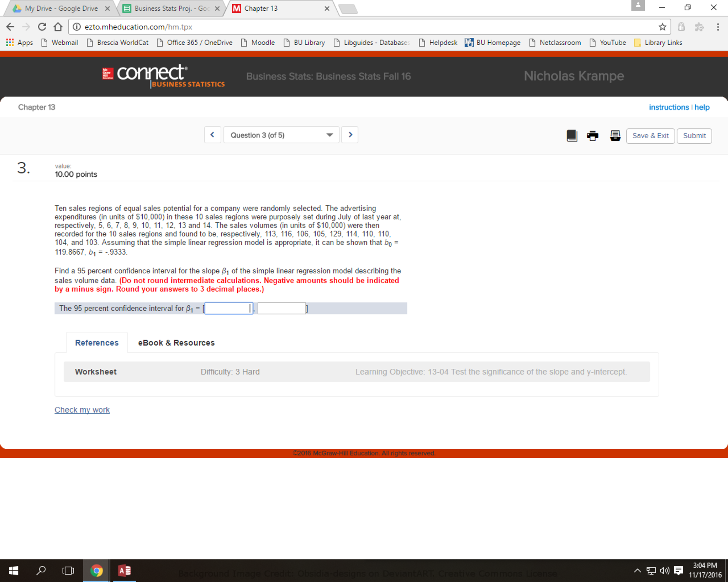Open the BU Homepage bookmark
The width and height of the screenshot is (728, 582).
click(x=493, y=43)
